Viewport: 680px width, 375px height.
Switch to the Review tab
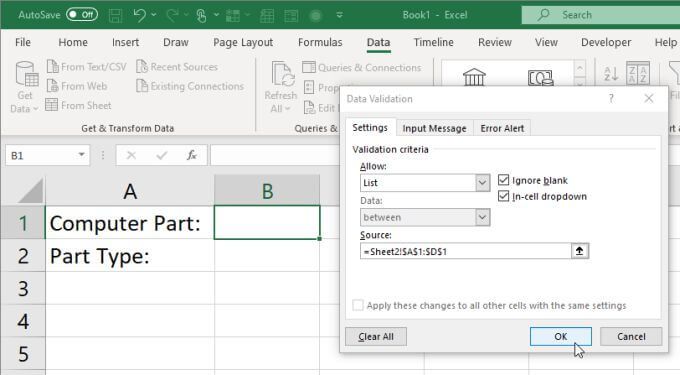495,42
